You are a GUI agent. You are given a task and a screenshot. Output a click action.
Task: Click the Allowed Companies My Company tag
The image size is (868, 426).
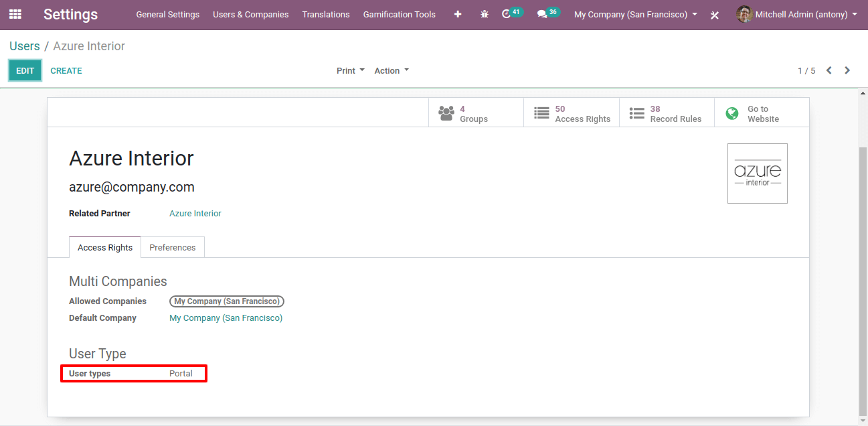[227, 301]
